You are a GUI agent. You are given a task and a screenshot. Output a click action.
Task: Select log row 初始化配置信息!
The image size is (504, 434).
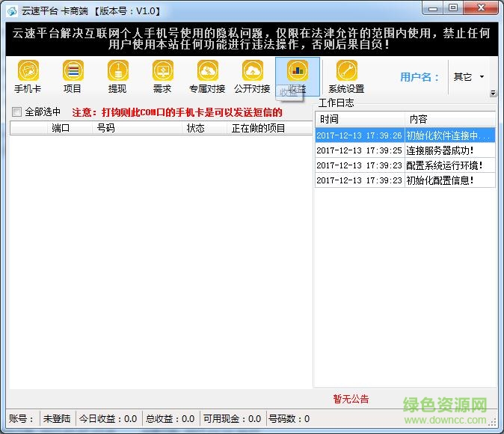(405, 180)
